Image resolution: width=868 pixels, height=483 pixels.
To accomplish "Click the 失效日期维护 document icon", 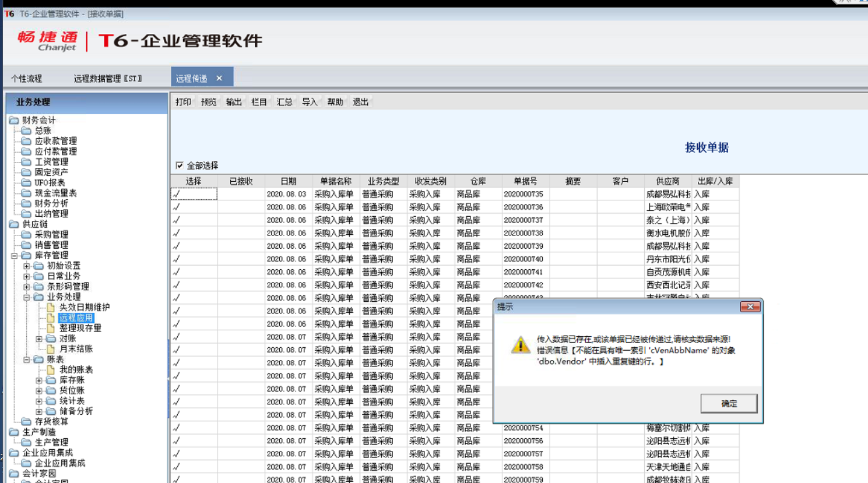I will pos(51,307).
